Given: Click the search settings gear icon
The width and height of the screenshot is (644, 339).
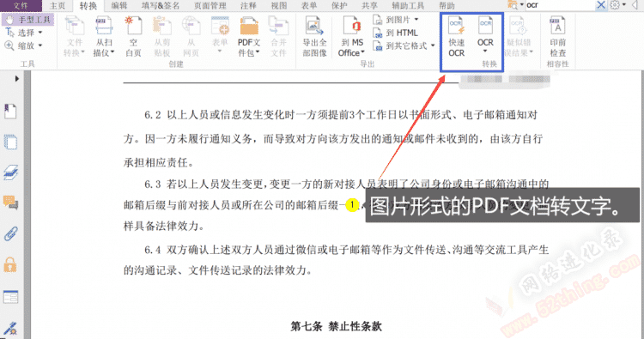Looking at the screenshot, I should (615, 5).
